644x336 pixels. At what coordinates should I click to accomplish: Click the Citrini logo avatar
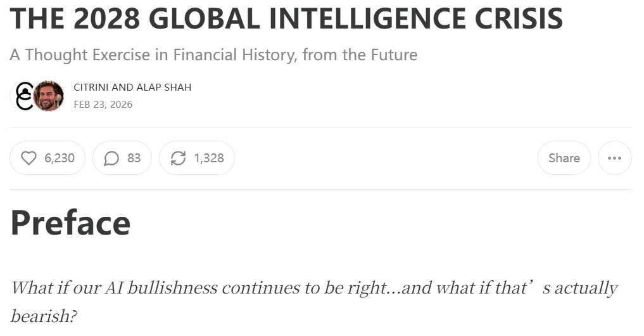pyautogui.click(x=24, y=96)
